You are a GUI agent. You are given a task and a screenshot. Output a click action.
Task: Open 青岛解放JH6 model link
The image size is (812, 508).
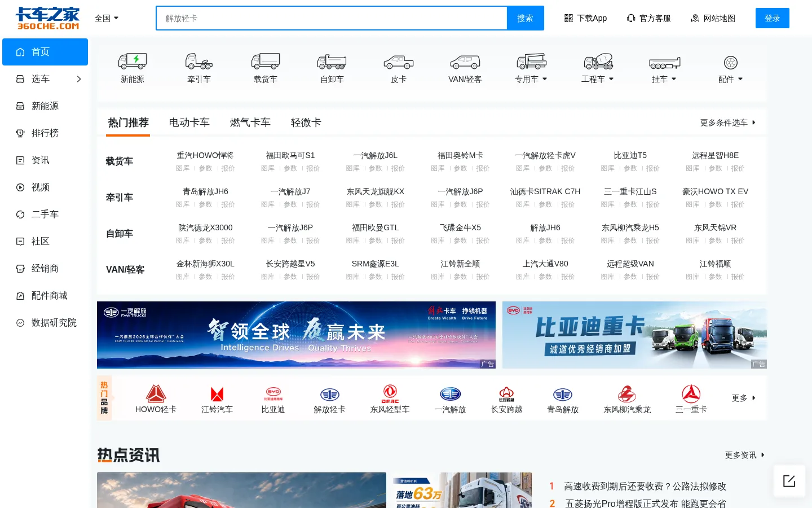click(x=205, y=191)
